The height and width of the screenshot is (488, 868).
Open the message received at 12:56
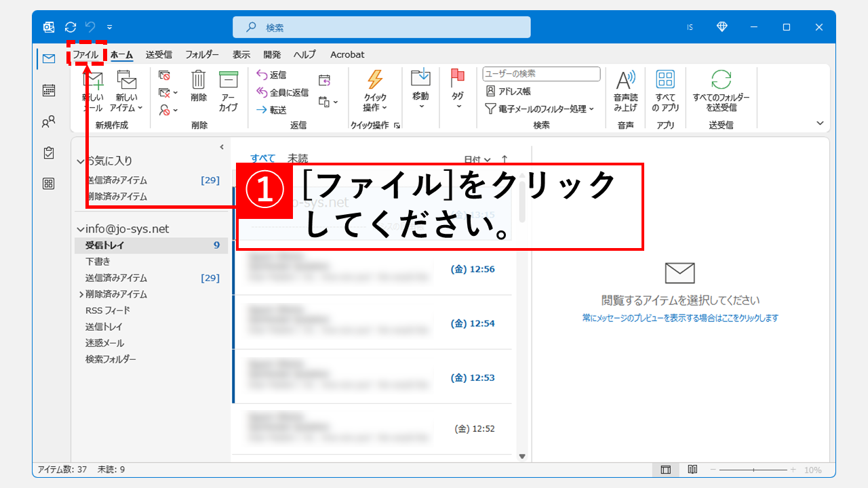372,268
